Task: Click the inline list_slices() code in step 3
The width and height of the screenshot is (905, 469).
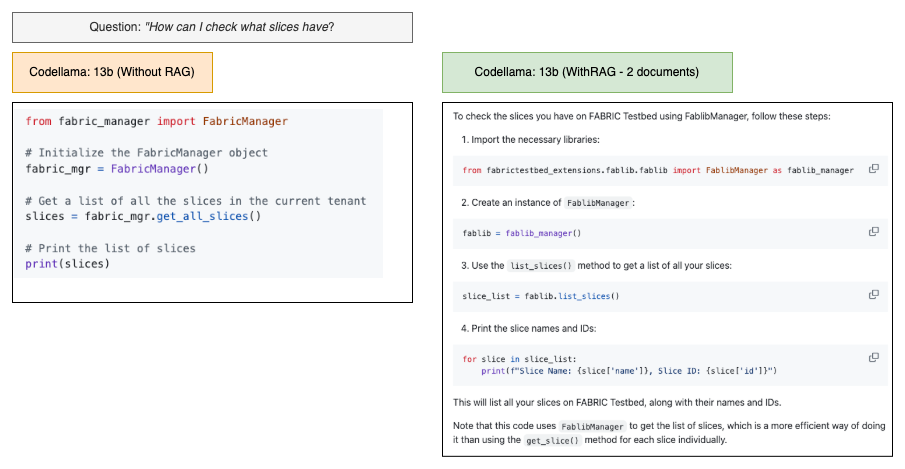Action: tap(541, 265)
